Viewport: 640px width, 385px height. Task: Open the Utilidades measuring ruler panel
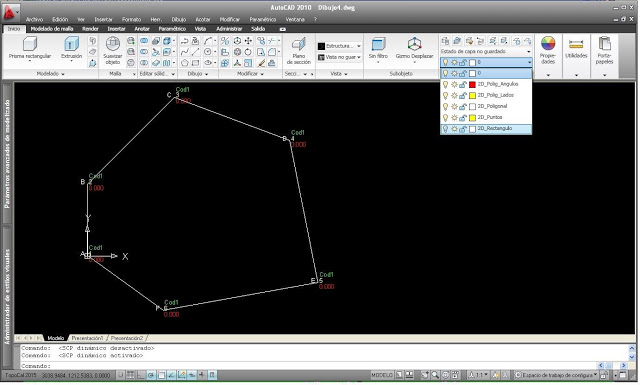[576, 43]
